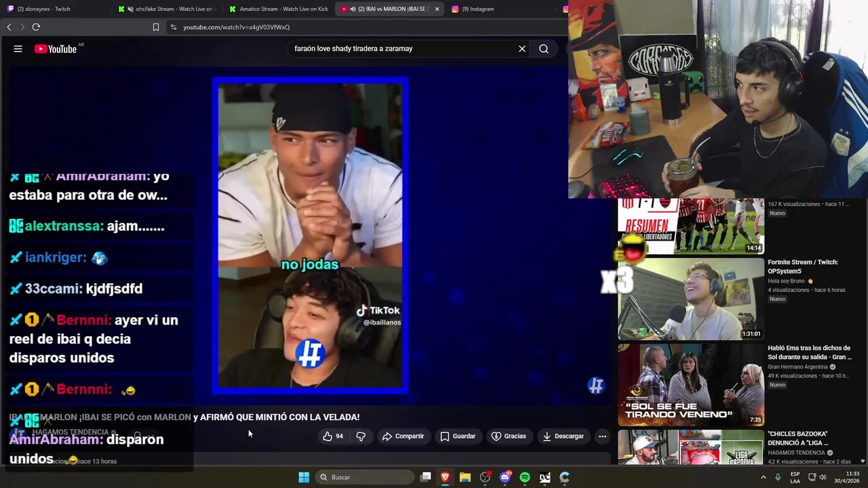Visit the 'Hola soy Bruno' channel
Image resolution: width=868 pixels, height=488 pixels.
pos(786,281)
